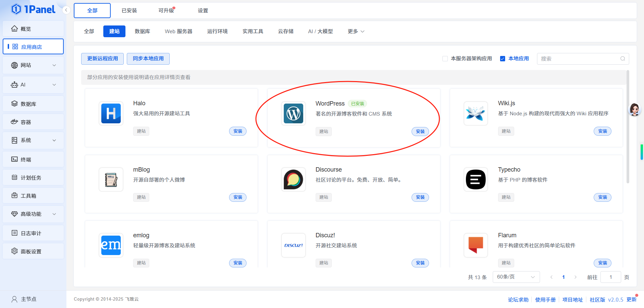Select the top 全部 tab

(92, 10)
